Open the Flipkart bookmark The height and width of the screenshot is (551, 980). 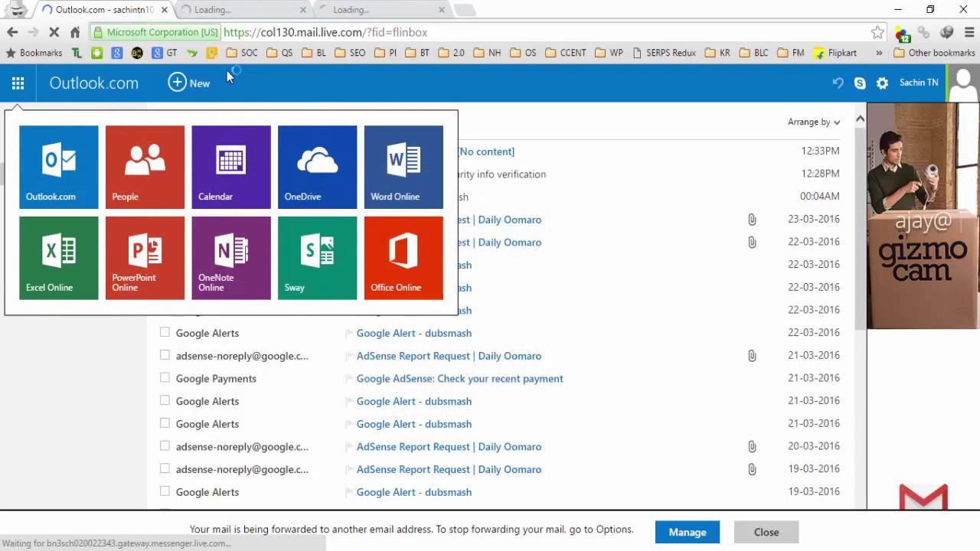pyautogui.click(x=835, y=53)
